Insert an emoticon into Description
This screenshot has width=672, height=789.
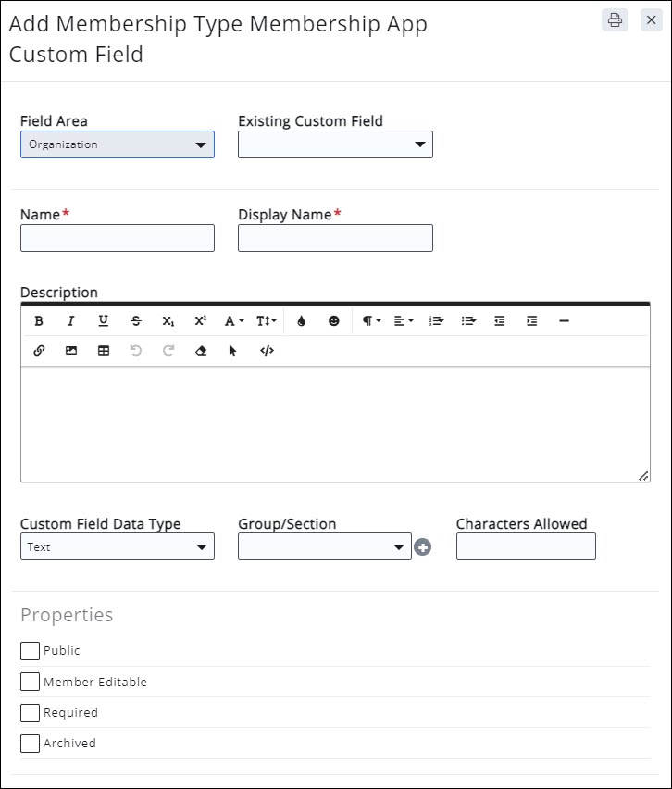pyautogui.click(x=334, y=321)
